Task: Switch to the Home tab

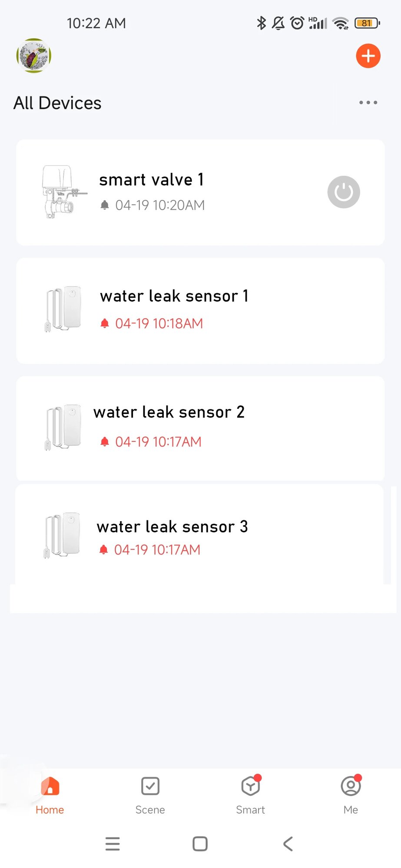Action: pyautogui.click(x=50, y=796)
